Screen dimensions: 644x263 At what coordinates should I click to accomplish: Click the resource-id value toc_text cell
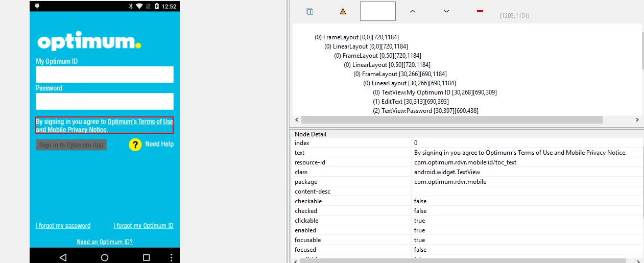coord(527,162)
